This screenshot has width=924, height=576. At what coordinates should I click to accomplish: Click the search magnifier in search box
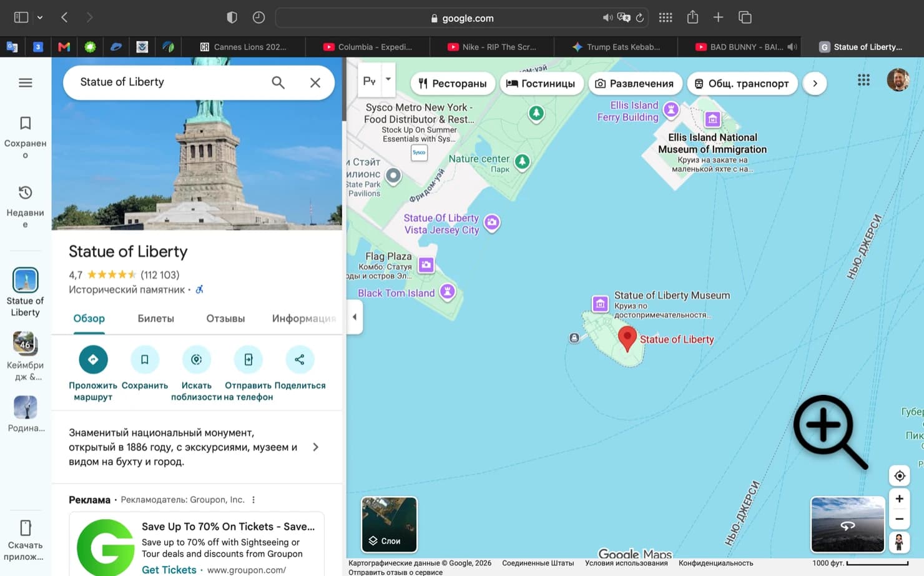pos(278,82)
